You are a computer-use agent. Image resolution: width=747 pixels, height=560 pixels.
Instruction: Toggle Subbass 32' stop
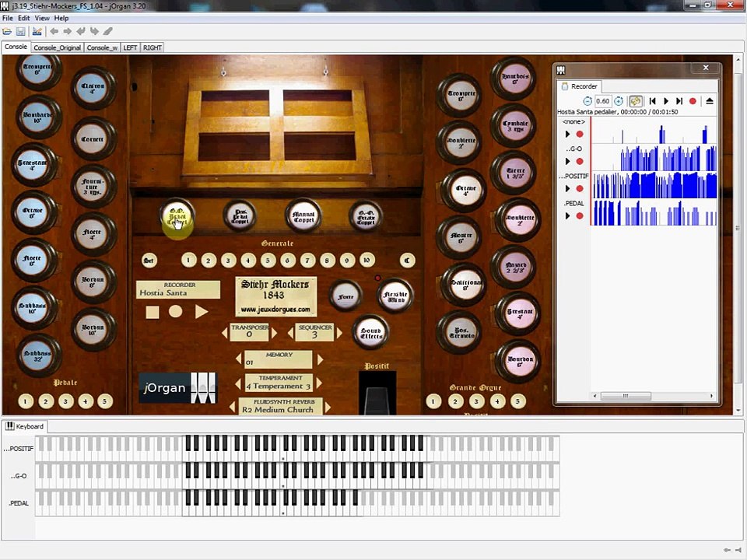[37, 355]
